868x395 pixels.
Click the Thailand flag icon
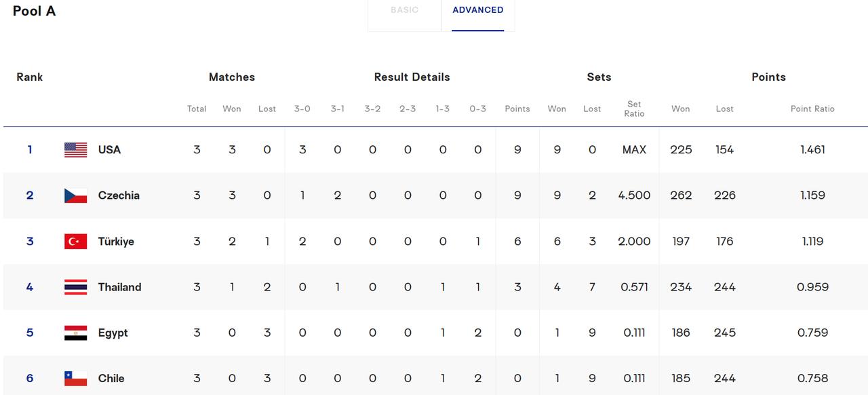pos(75,287)
